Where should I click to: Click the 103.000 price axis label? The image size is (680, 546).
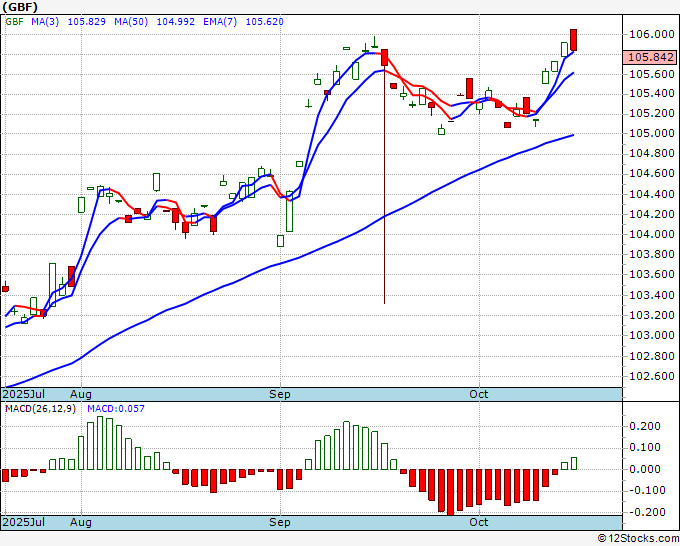coord(652,335)
